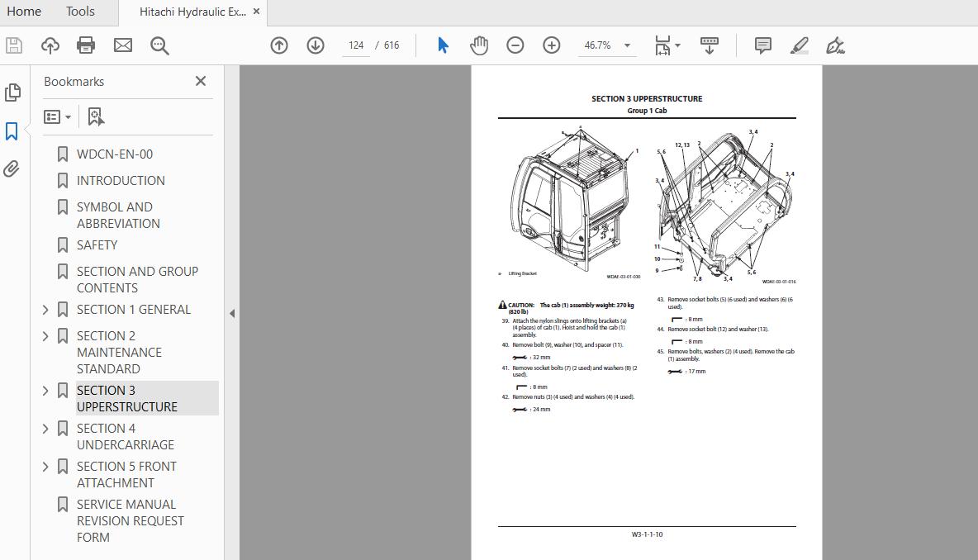978x560 pixels.
Task: Go to previous page arrow
Action: [x=279, y=45]
